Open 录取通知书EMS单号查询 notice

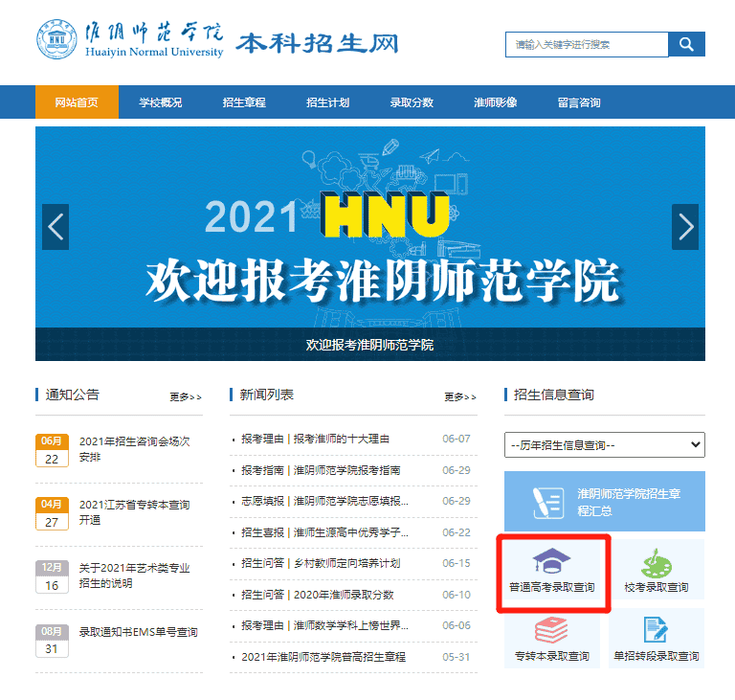(x=138, y=632)
